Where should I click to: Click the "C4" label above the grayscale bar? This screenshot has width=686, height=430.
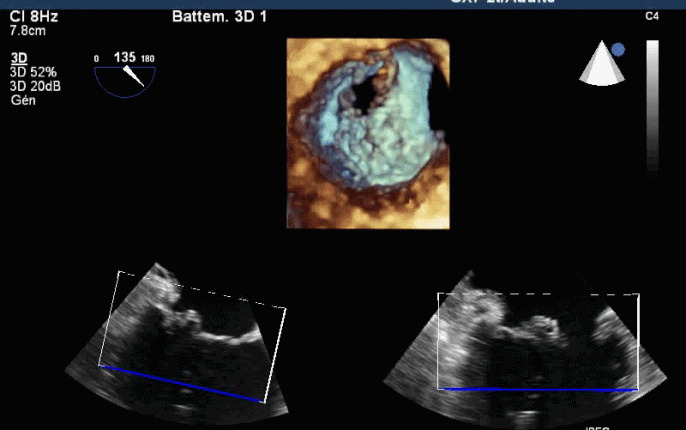click(x=652, y=16)
